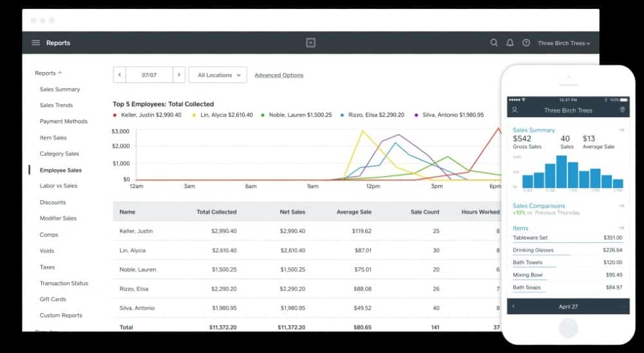Viewport: 644px width, 353px height.
Task: Tap Sales Comparisons heading on phone
Action: click(x=539, y=205)
